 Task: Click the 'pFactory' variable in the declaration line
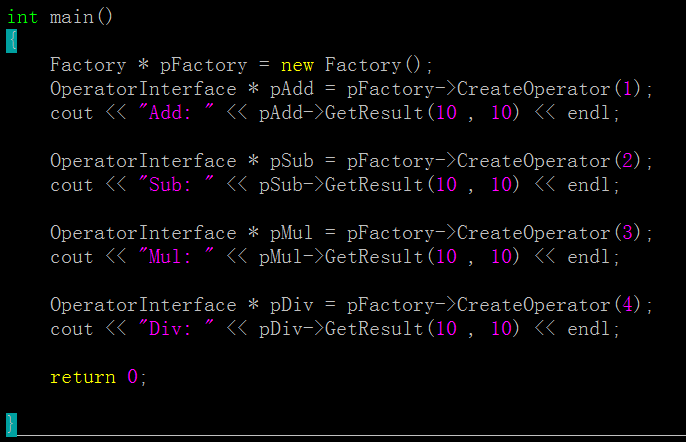tap(204, 66)
